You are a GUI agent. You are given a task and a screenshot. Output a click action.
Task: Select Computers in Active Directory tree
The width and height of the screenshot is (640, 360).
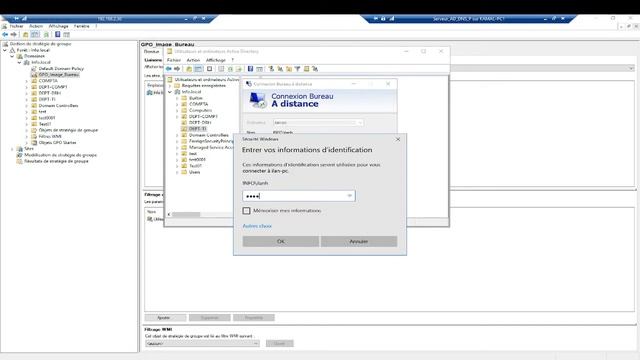click(x=200, y=110)
